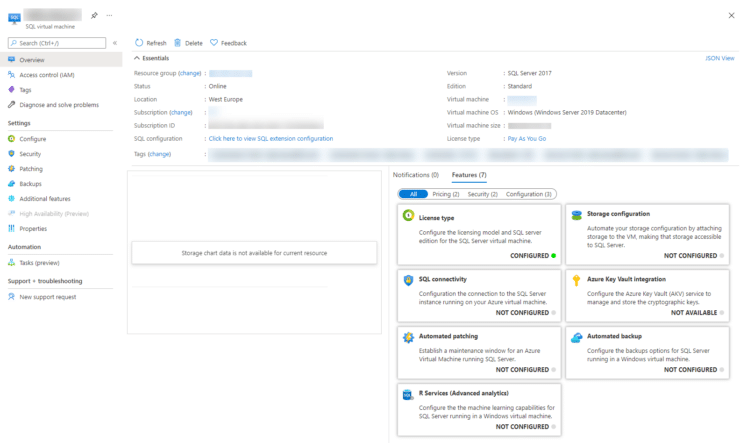Select the Pricing (2) filter

(x=446, y=194)
